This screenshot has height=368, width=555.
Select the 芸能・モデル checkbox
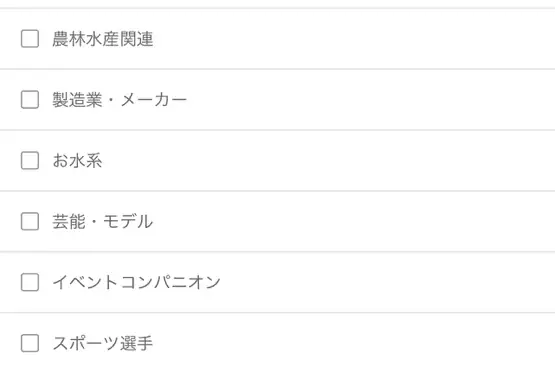(x=30, y=221)
